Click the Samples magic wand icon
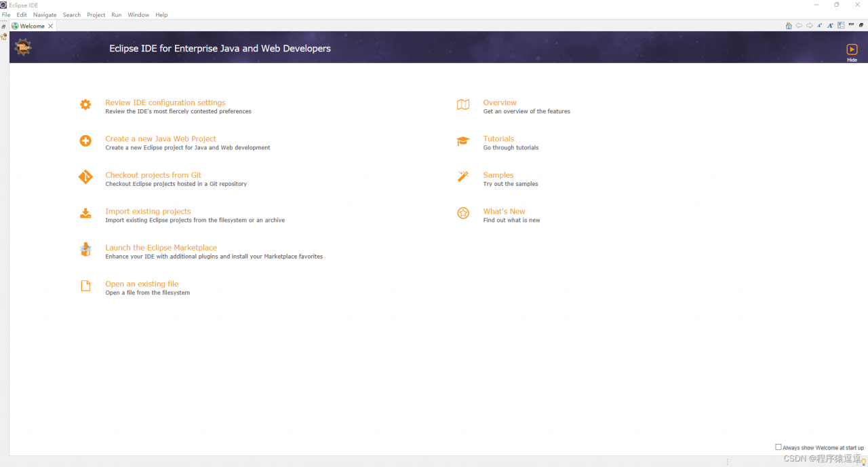868x467 pixels. coord(463,177)
